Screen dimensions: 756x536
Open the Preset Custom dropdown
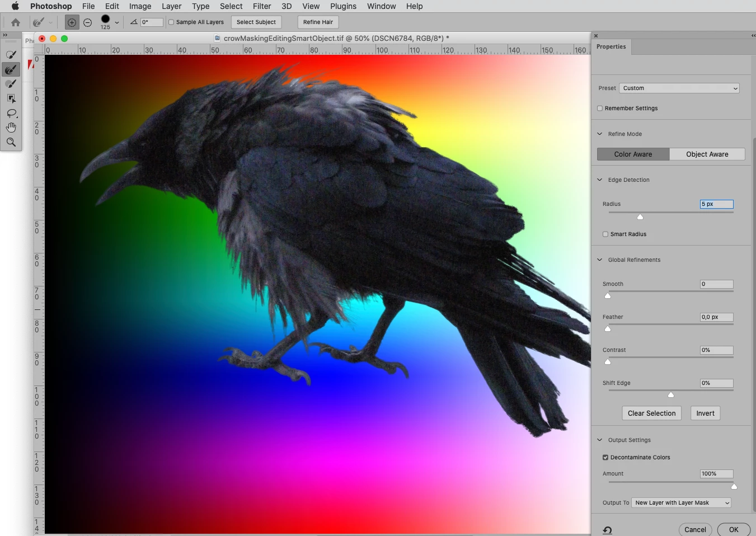679,88
